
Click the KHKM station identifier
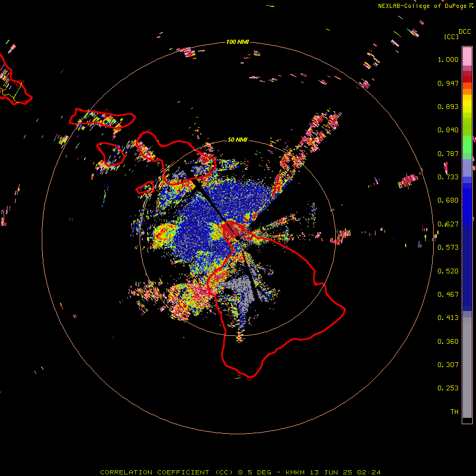[x=295, y=472]
